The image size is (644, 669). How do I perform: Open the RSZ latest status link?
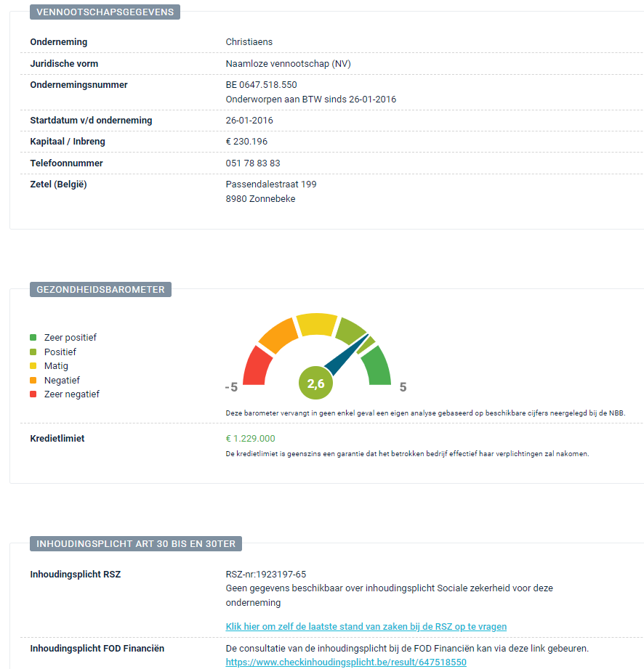tap(366, 626)
